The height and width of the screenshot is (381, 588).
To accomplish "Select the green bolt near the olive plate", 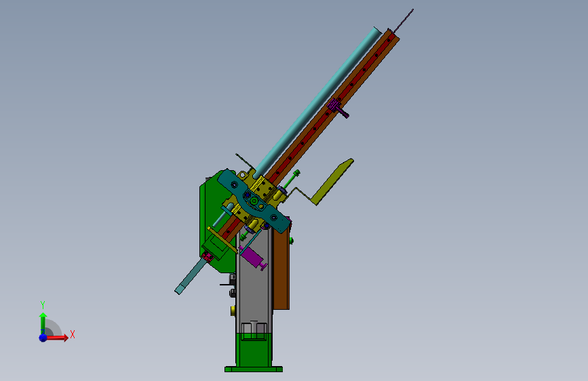I will (292, 180).
